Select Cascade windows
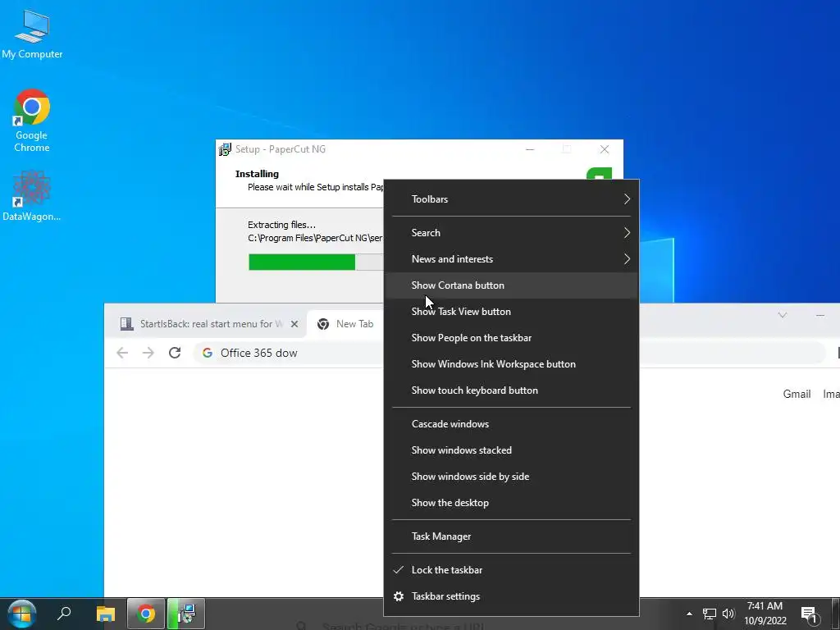The height and width of the screenshot is (630, 840). pos(512,424)
